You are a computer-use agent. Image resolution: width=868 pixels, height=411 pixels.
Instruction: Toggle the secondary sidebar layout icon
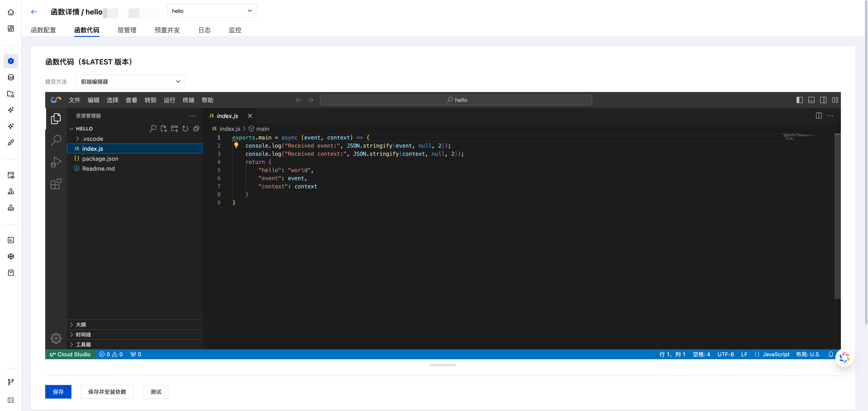pyautogui.click(x=823, y=100)
